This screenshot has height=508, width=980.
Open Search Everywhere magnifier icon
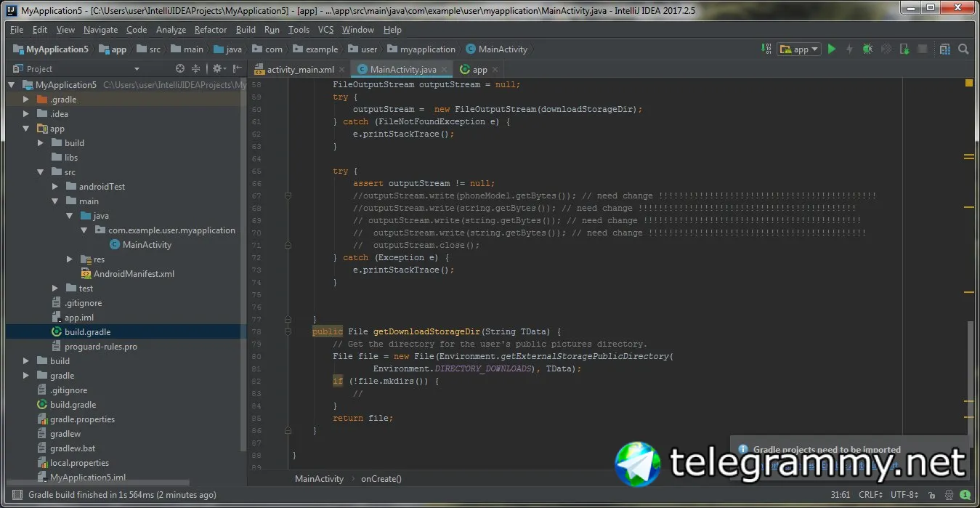pos(963,49)
